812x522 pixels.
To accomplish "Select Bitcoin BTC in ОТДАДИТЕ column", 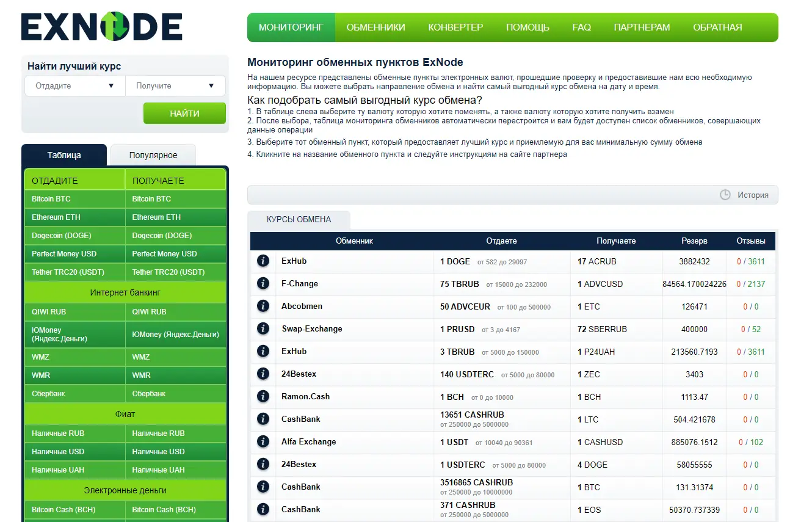I will click(x=74, y=199).
